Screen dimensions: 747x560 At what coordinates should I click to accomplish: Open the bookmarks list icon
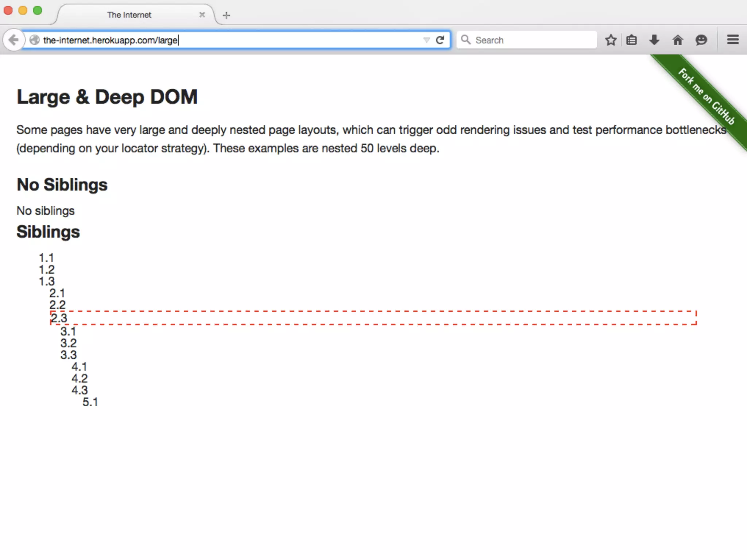(x=632, y=40)
